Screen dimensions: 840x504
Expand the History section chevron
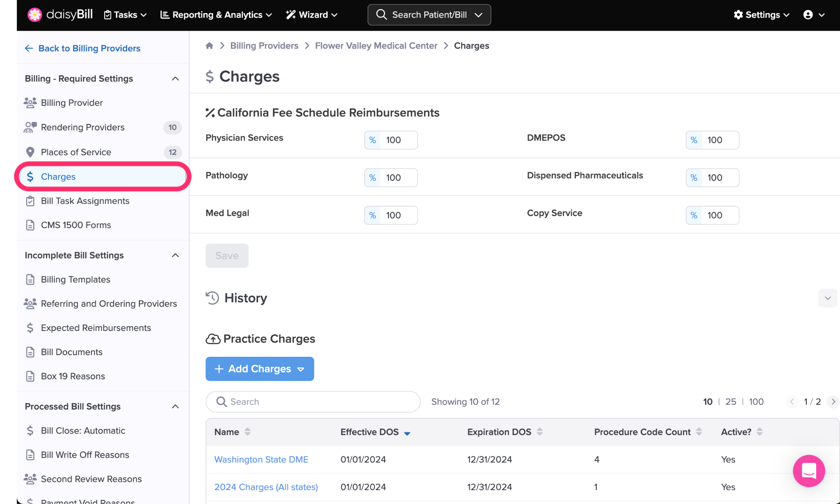pyautogui.click(x=827, y=298)
